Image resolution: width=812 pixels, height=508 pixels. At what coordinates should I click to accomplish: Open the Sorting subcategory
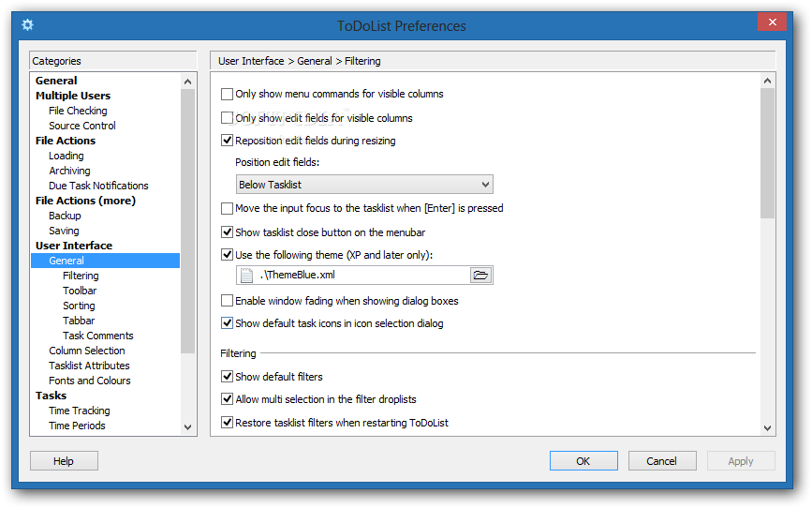click(x=79, y=306)
